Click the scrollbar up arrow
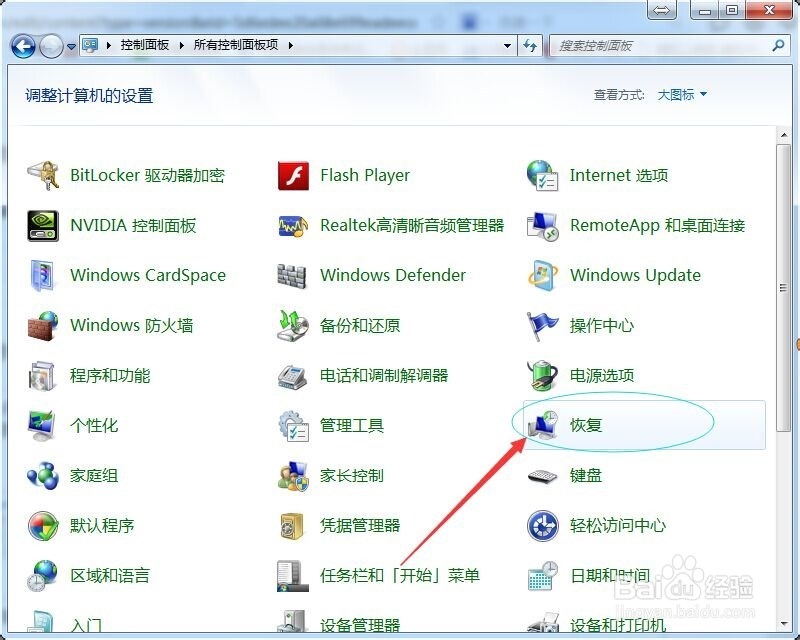 pyautogui.click(x=784, y=135)
